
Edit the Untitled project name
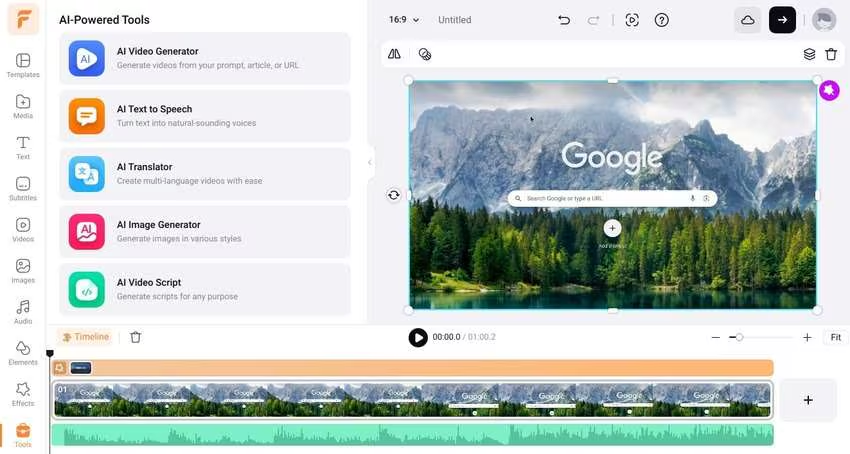[454, 20]
